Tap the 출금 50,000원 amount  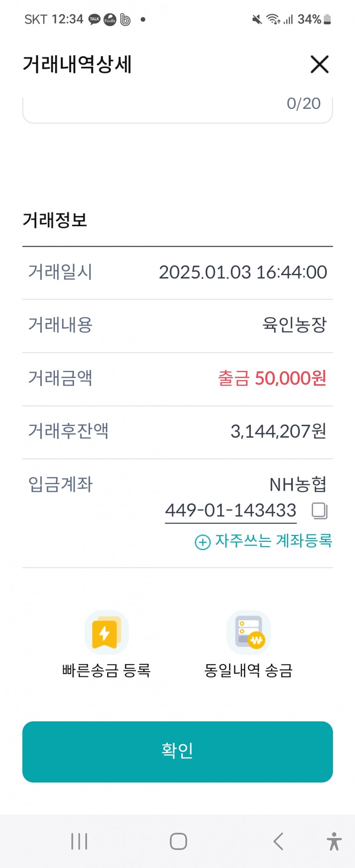click(x=272, y=378)
